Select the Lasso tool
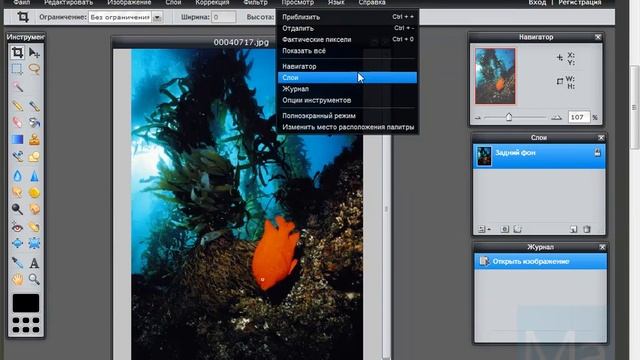Viewport: 640px width, 360px height. point(34,69)
